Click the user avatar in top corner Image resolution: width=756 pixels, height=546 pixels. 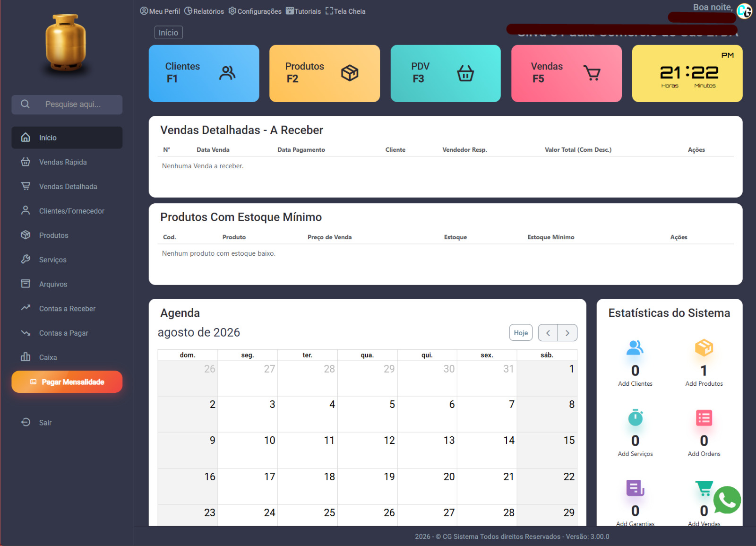click(x=745, y=11)
